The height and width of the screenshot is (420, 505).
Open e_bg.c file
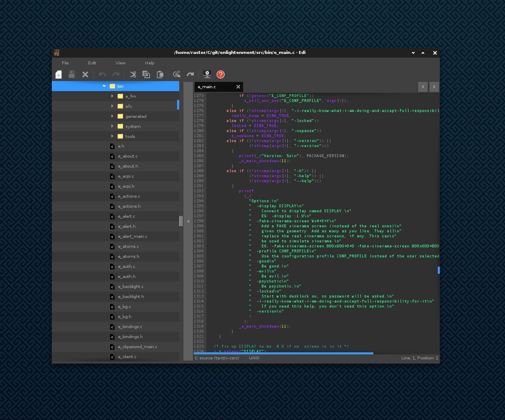click(x=115, y=307)
